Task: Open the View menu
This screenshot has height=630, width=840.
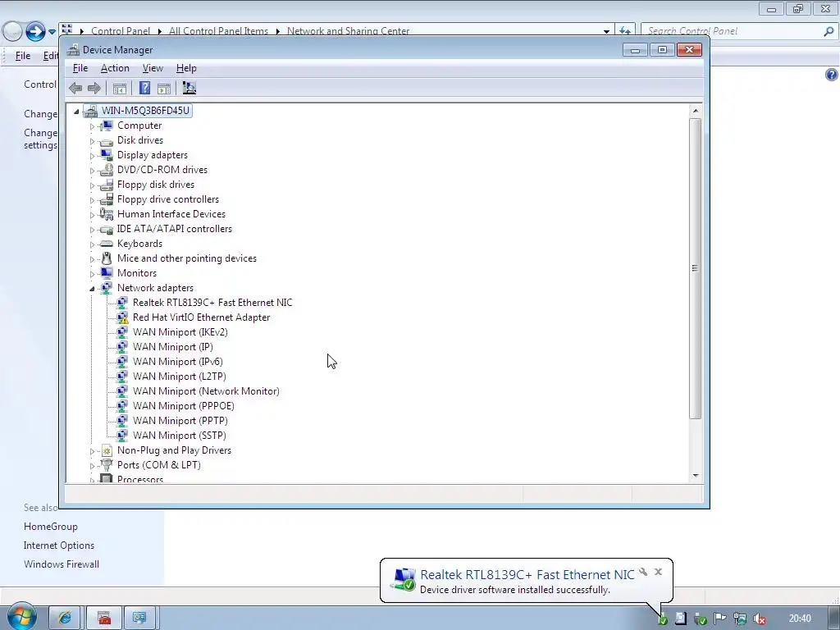Action: coord(153,68)
